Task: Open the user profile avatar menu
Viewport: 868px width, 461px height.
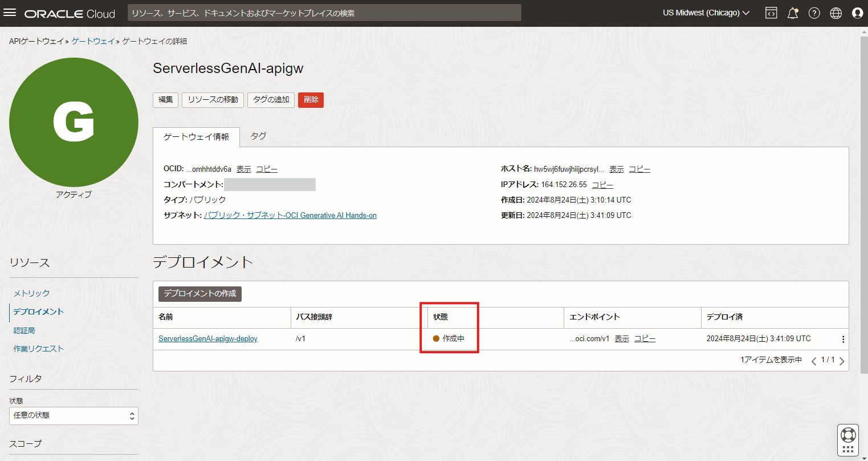Action: click(857, 13)
